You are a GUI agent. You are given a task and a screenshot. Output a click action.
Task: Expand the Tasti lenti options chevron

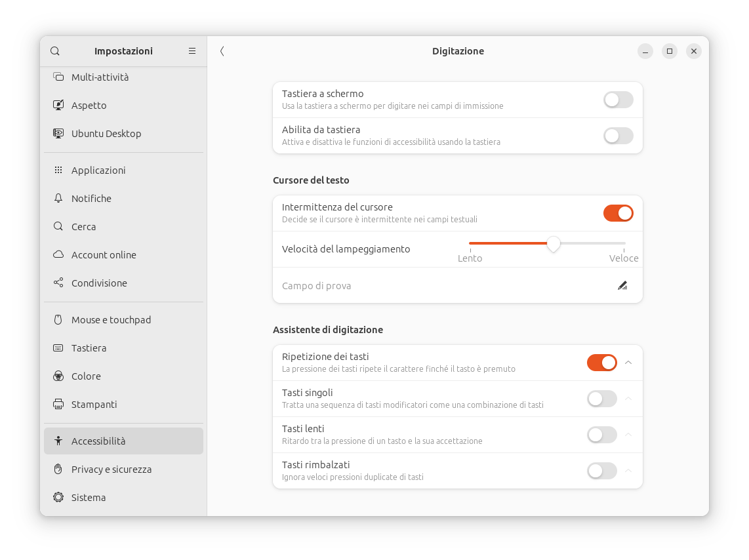pos(628,435)
